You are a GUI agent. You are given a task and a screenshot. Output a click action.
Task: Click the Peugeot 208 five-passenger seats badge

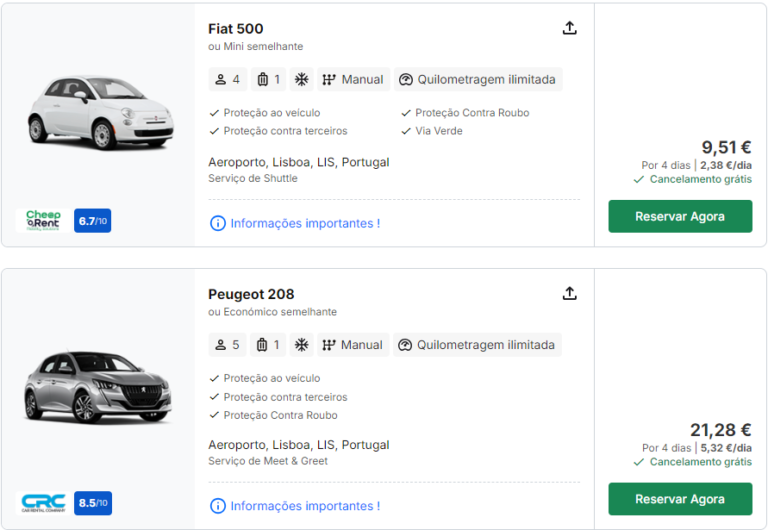pos(227,345)
